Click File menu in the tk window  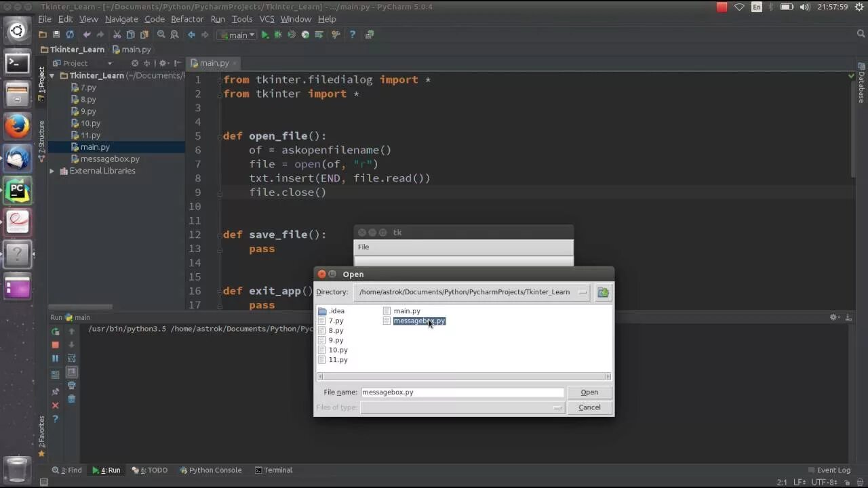363,247
